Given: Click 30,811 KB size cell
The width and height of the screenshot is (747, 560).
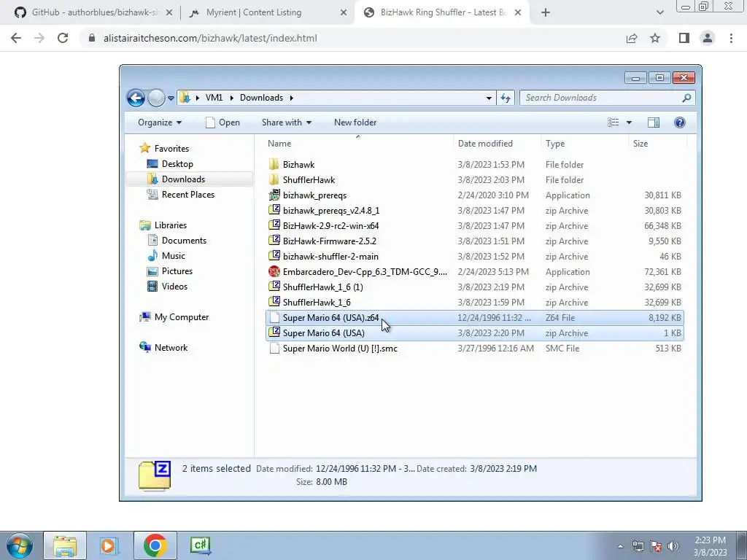Looking at the screenshot, I should [662, 195].
